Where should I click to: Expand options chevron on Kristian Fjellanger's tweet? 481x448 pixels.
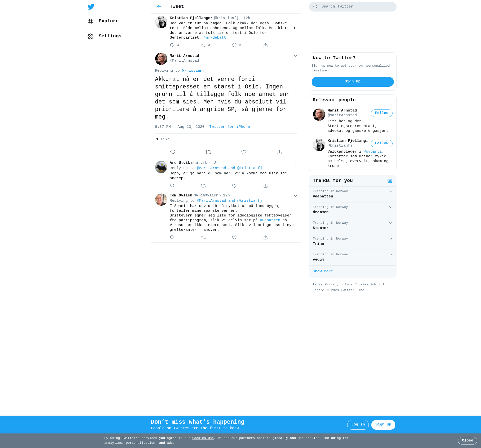click(295, 19)
